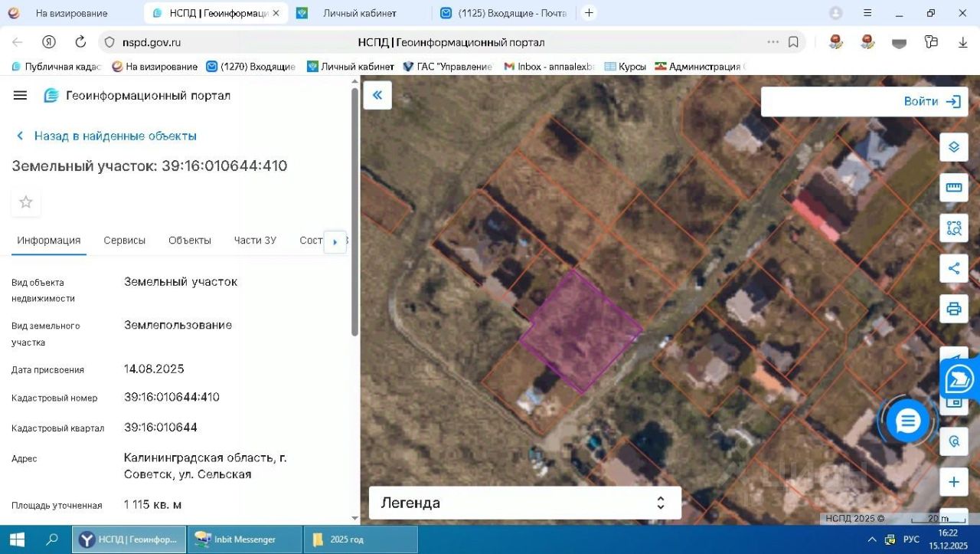Click the info panel vertical scrollbar
The image size is (980, 554).
pyautogui.click(x=354, y=211)
